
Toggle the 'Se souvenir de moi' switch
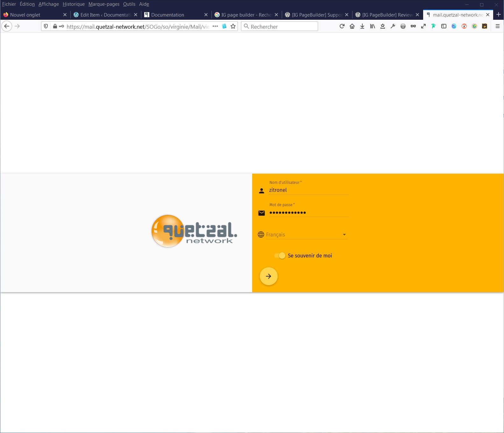(x=280, y=256)
